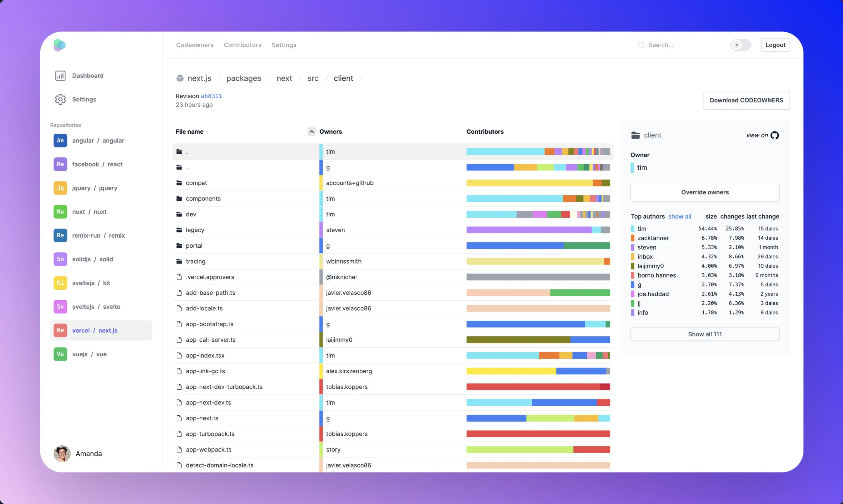The width and height of the screenshot is (843, 504).
Task: Toggle File name sort order chevron
Action: tap(312, 131)
